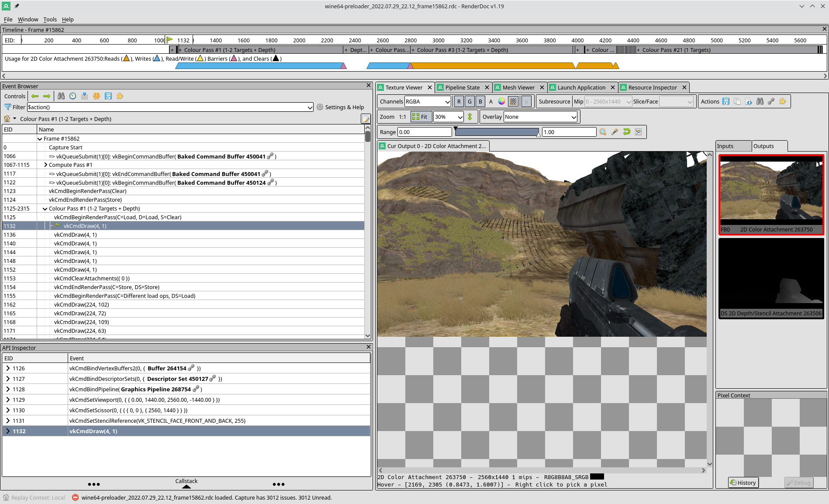Click the annotate notes icon beside breadcrumb
829x504 pixels.
(366, 119)
